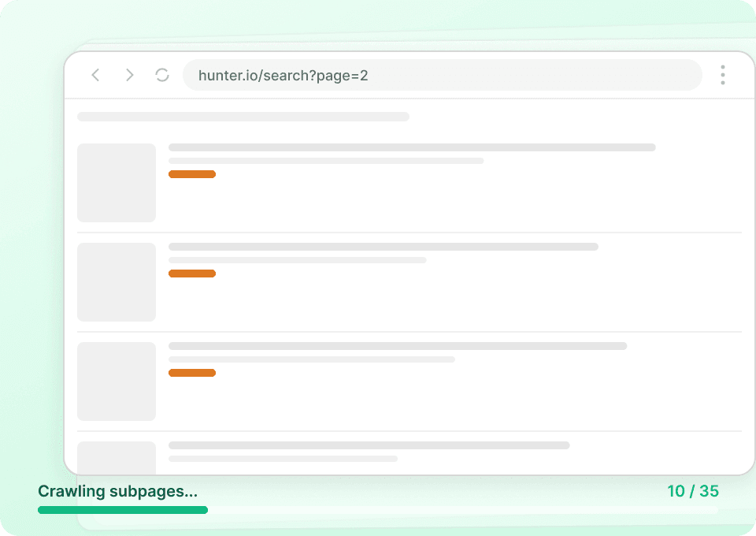Open the three-dot browser menu
This screenshot has height=536, width=756.
[x=722, y=75]
